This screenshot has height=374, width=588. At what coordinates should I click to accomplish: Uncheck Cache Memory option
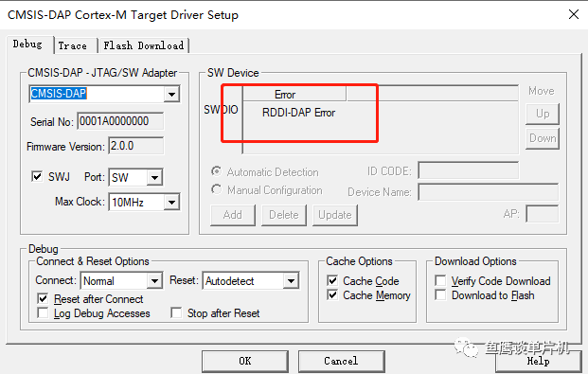pyautogui.click(x=332, y=294)
